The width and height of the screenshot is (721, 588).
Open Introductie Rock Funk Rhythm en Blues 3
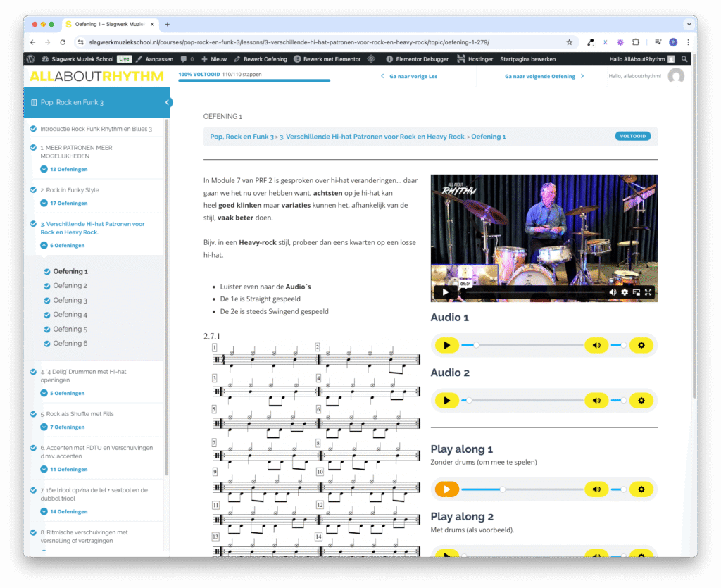(x=96, y=129)
